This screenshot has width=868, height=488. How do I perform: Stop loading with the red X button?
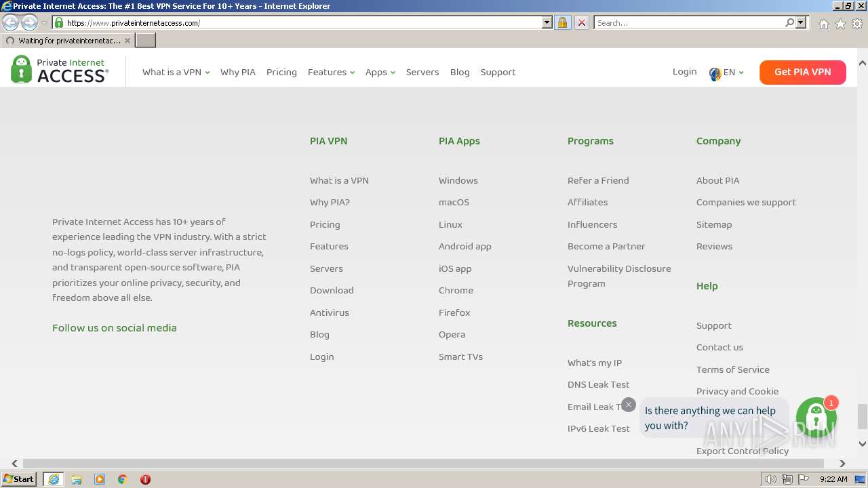(581, 22)
